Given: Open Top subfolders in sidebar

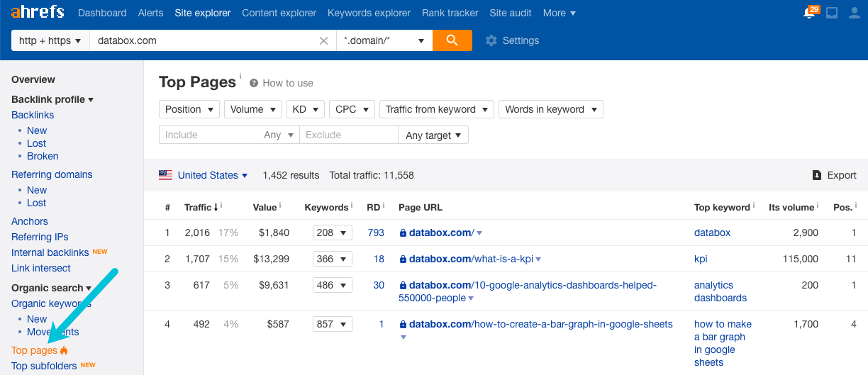Looking at the screenshot, I should click(44, 366).
